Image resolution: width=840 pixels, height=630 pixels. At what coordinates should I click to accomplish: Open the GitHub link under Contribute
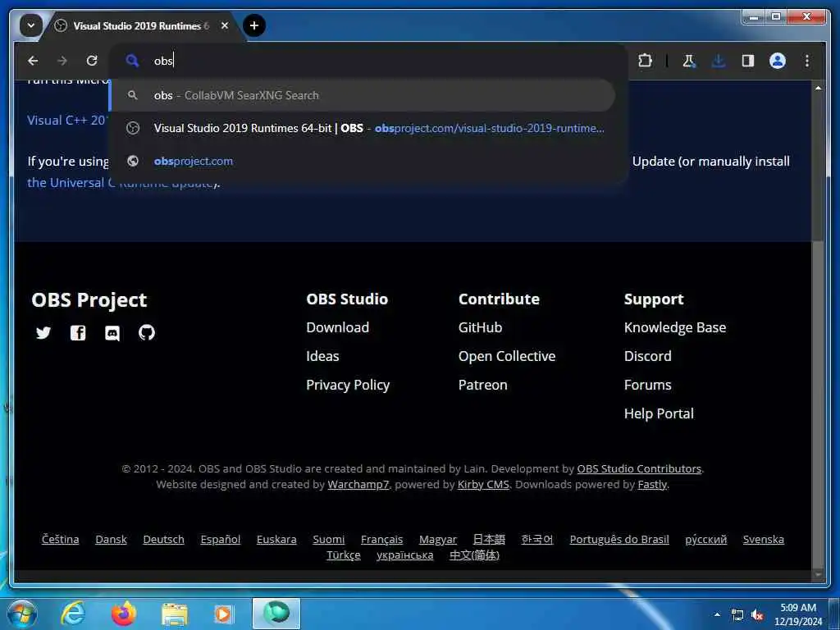tap(480, 327)
